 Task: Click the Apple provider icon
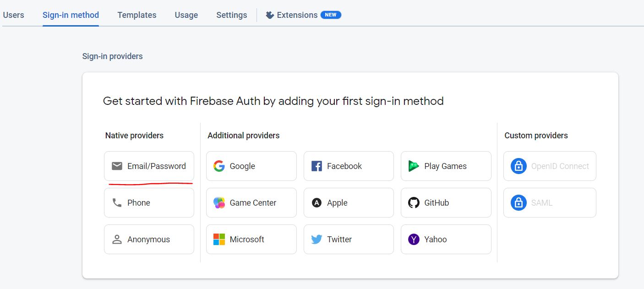[x=317, y=202]
